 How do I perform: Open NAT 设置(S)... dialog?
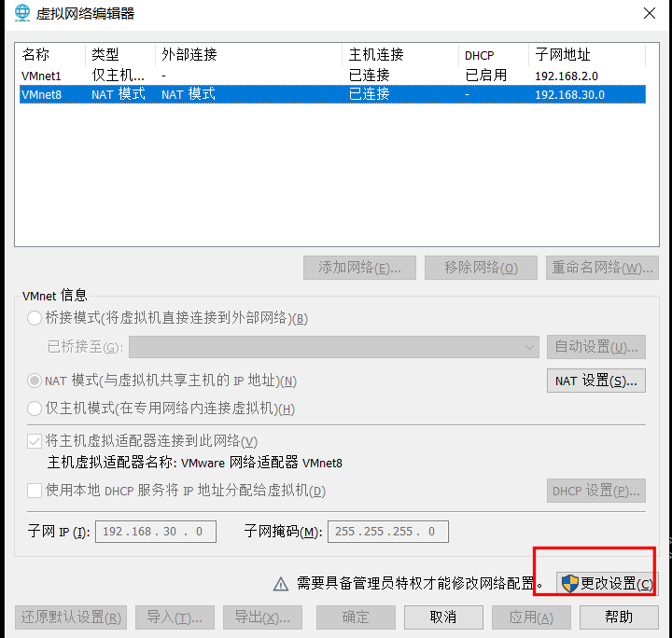click(596, 381)
